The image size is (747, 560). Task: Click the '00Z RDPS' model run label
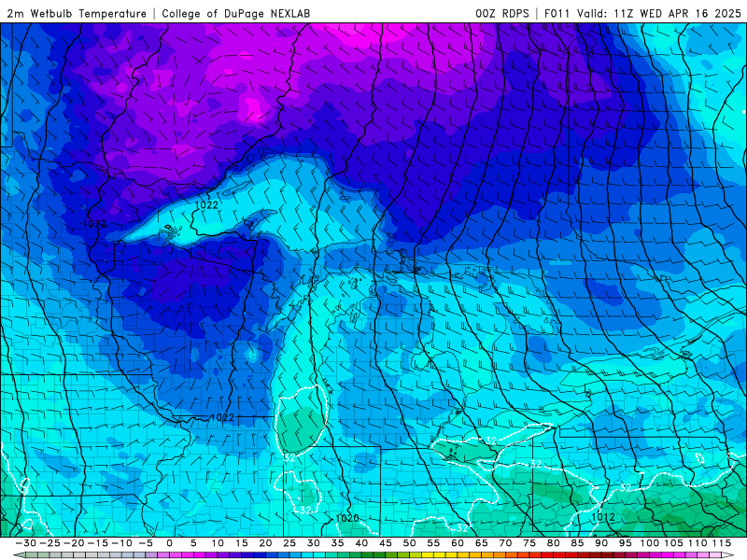pyautogui.click(x=502, y=14)
